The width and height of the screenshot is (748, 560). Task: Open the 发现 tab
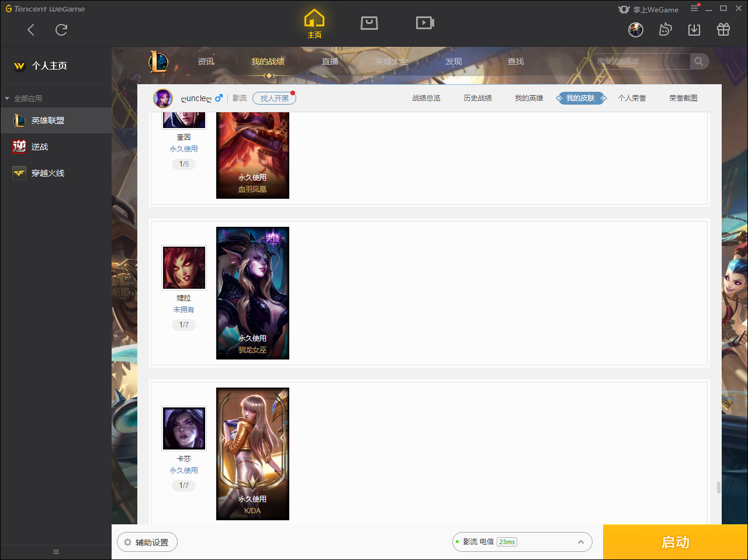pos(453,61)
